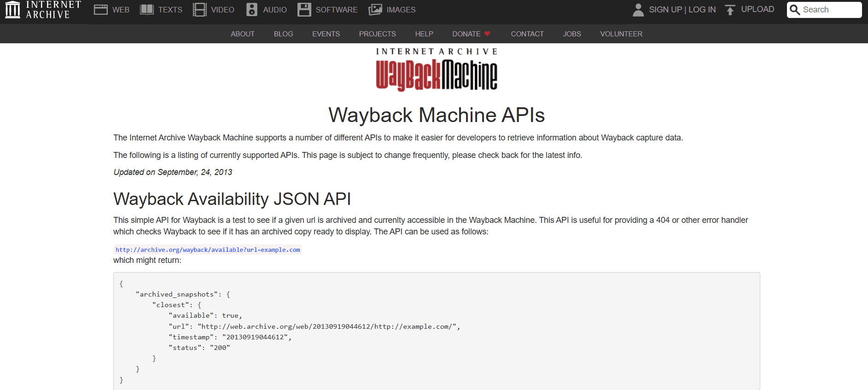Click the Images picture icon
Screen dimensions: 868x390
pyautogui.click(x=375, y=10)
